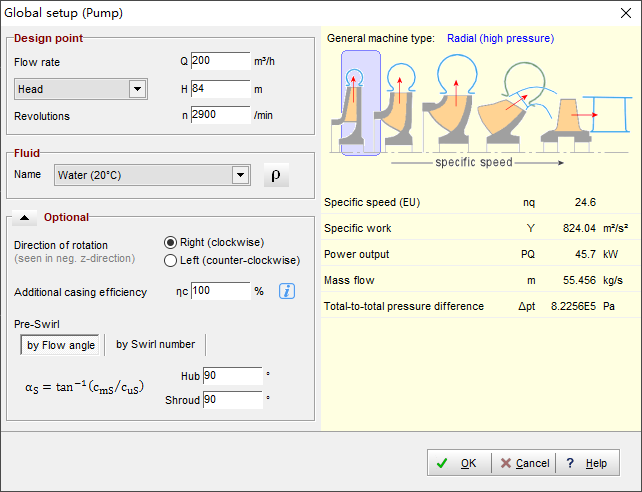Select Right (clockwise) rotation
The image size is (642, 492).
pyautogui.click(x=214, y=242)
